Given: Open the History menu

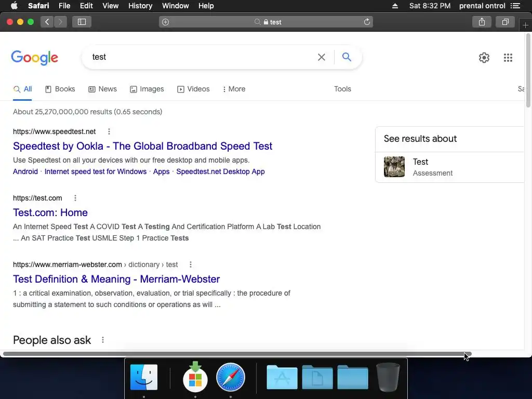Looking at the screenshot, I should pos(140,6).
